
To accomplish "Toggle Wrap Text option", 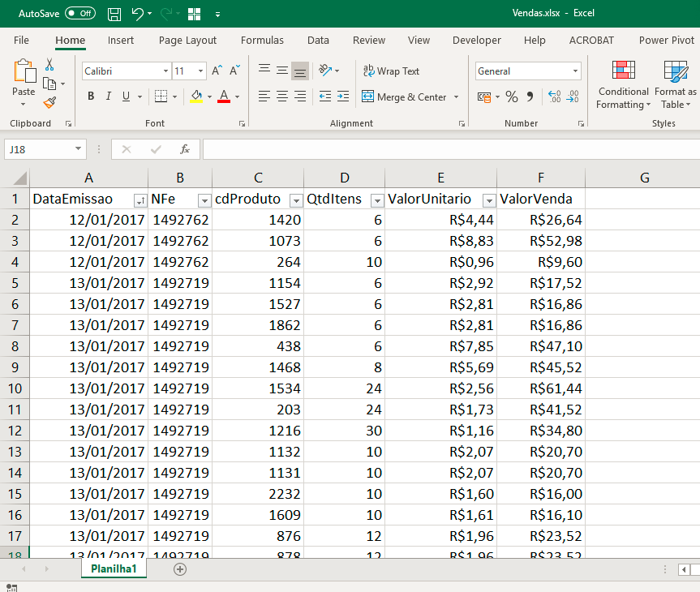I will pos(391,71).
